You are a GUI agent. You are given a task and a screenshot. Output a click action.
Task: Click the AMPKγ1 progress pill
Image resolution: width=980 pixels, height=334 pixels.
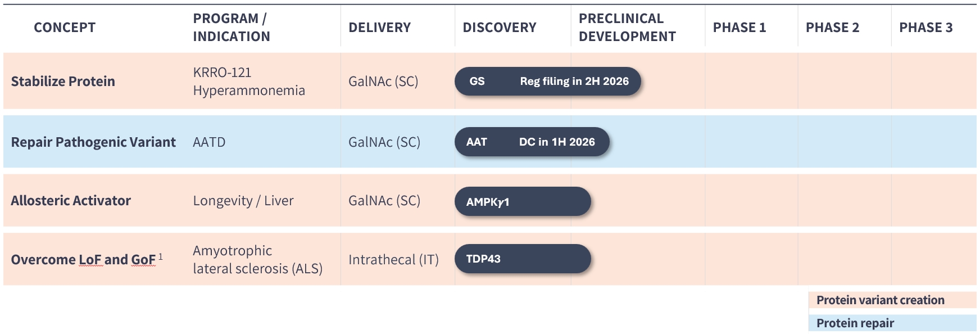(523, 201)
